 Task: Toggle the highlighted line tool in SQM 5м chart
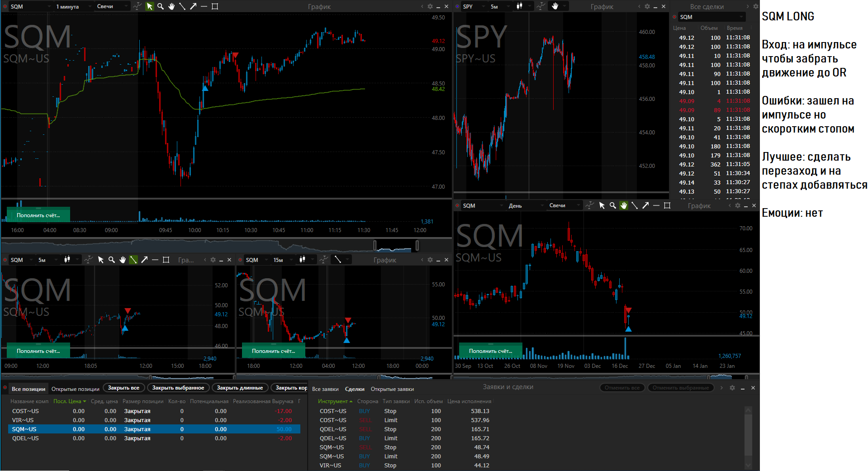(x=133, y=260)
